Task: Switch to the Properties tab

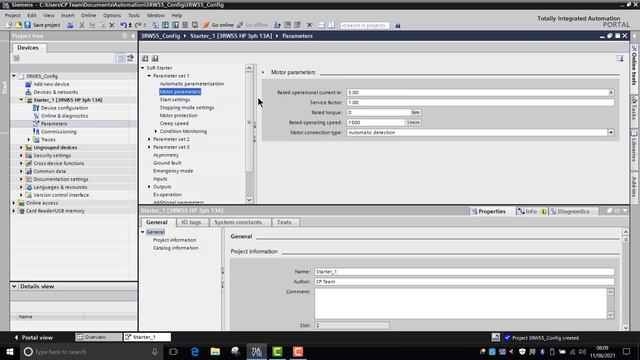Action: tap(489, 211)
